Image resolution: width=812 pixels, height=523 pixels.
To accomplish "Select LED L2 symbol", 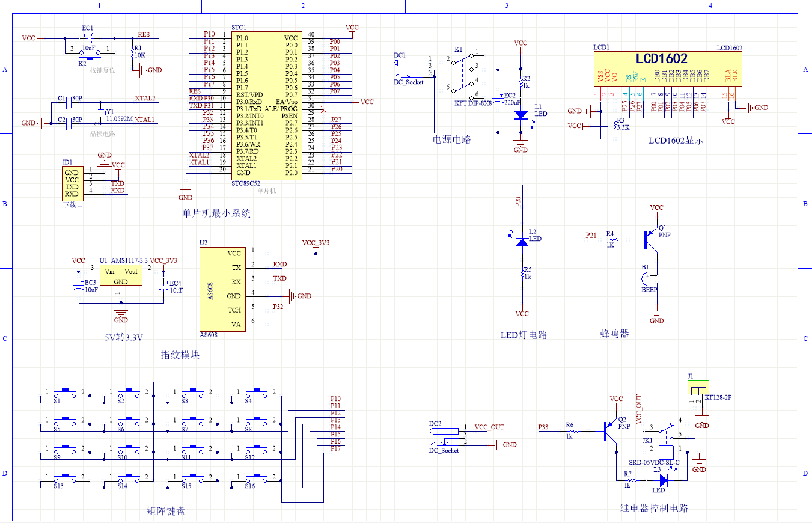I will (522, 241).
